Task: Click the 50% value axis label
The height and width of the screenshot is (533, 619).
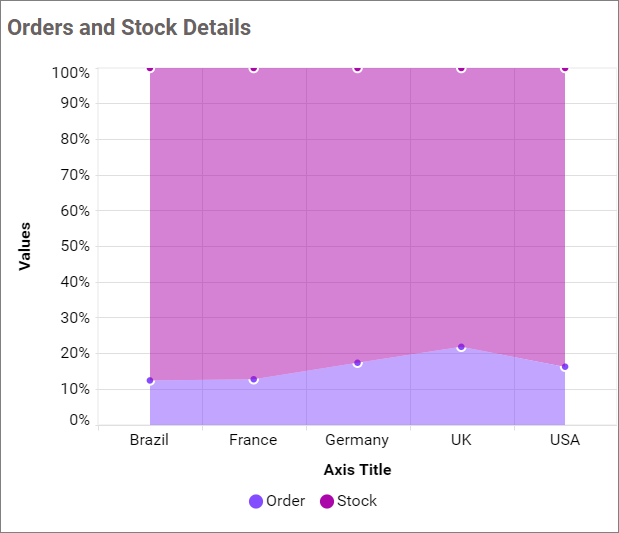Action: (73, 246)
